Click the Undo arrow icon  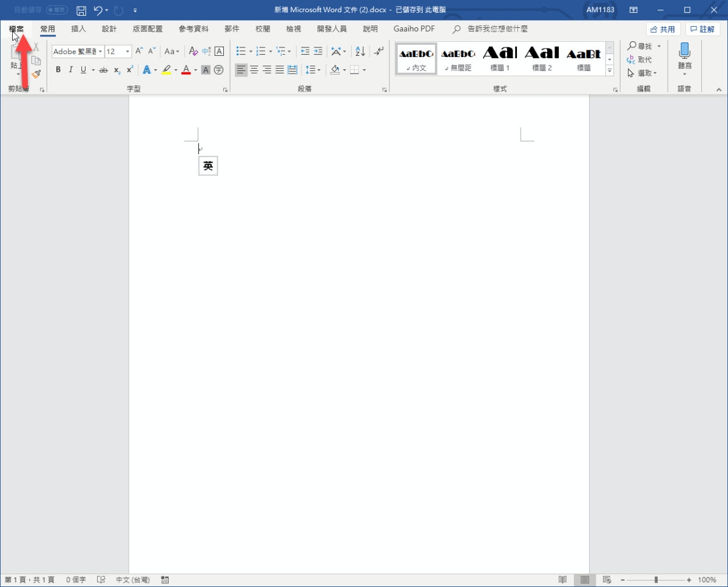(98, 10)
